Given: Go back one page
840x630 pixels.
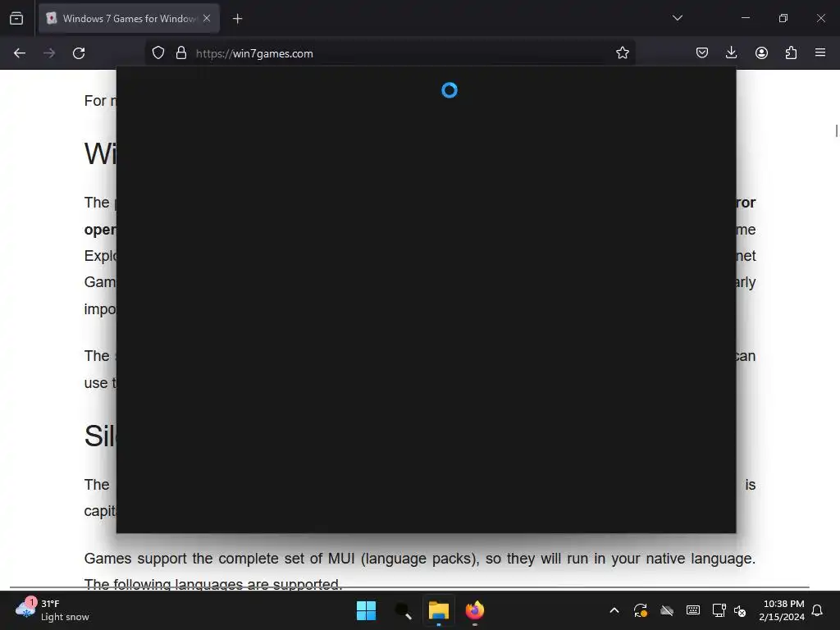Looking at the screenshot, I should (20, 53).
